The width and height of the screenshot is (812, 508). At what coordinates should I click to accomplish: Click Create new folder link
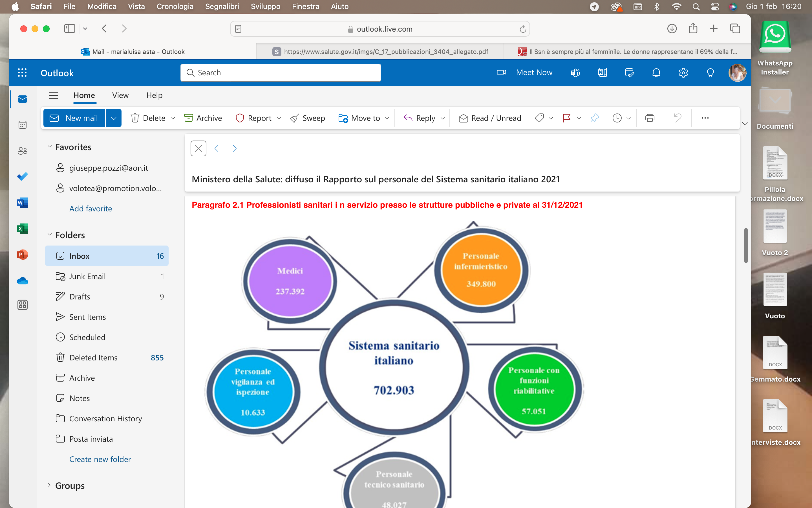click(100, 459)
